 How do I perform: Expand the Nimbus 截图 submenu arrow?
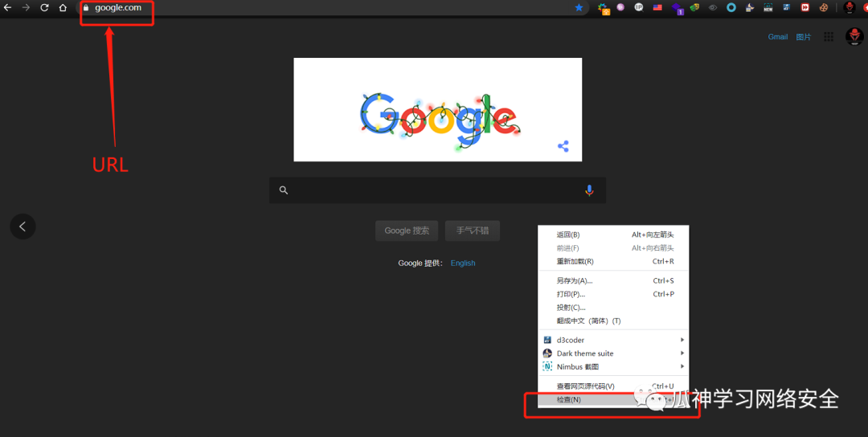point(682,366)
